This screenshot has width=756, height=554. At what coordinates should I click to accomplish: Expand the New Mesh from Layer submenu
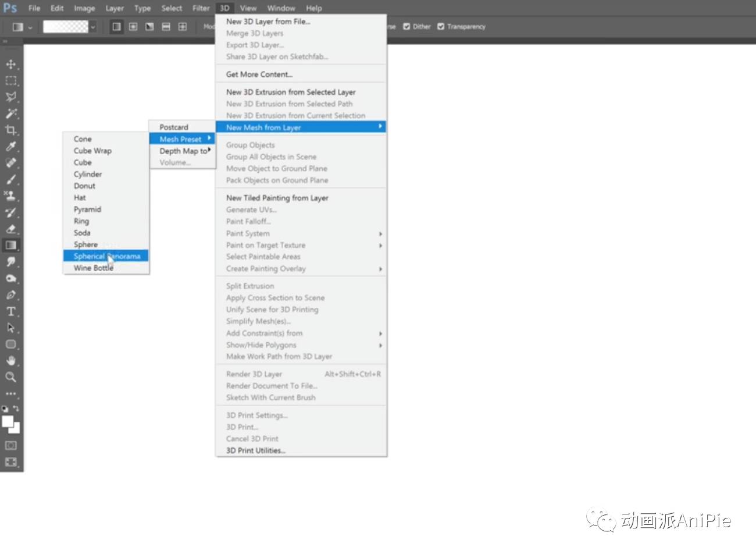tap(301, 127)
